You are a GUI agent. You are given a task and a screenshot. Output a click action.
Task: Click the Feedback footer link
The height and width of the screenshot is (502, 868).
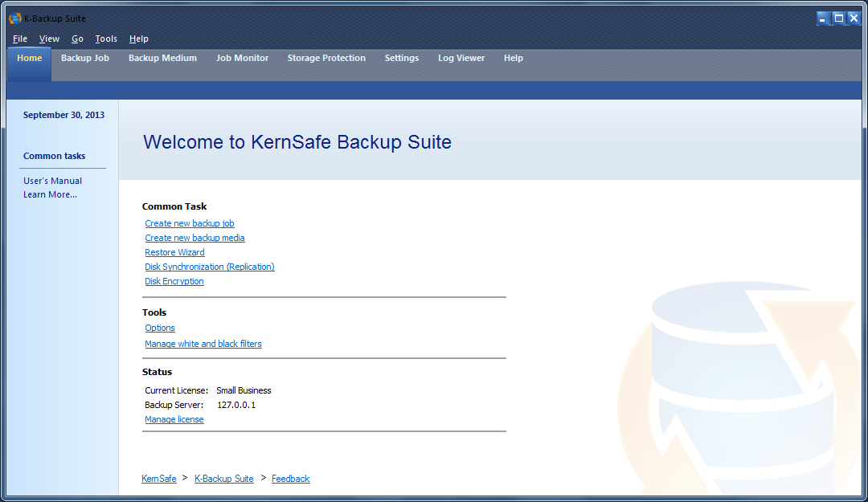(x=291, y=479)
